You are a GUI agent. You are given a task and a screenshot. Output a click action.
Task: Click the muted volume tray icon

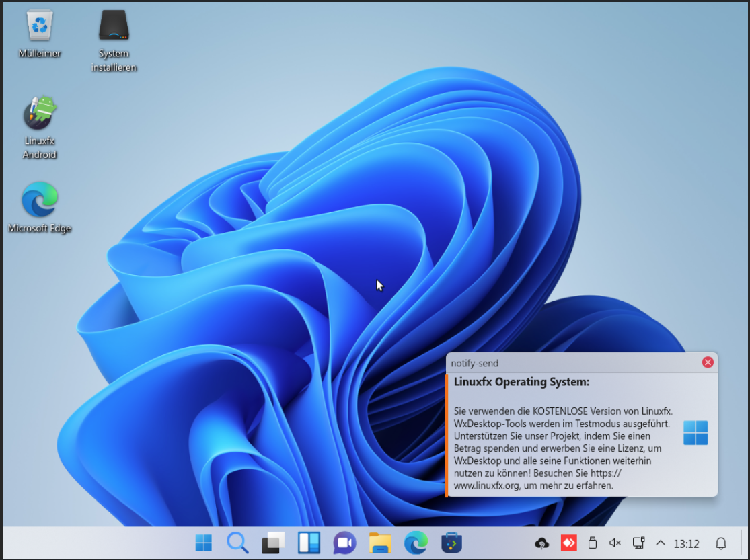click(x=615, y=543)
